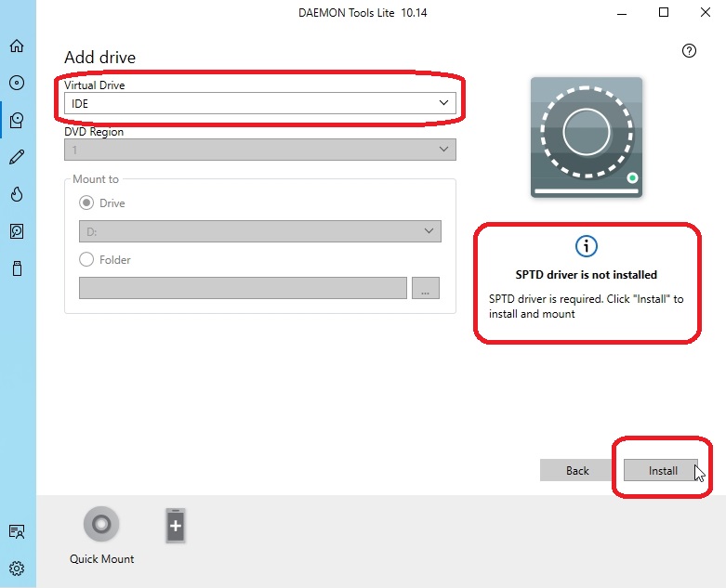
Task: Click the Back button
Action: (577, 470)
